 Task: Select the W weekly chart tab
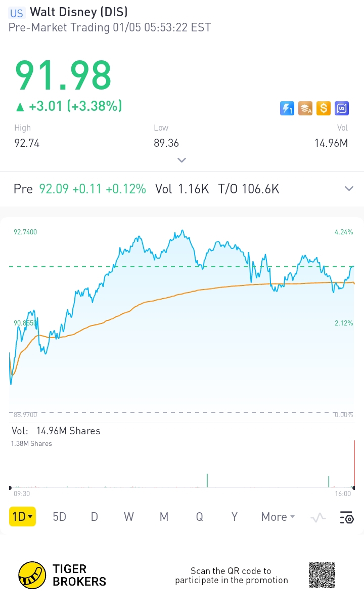[x=129, y=517]
